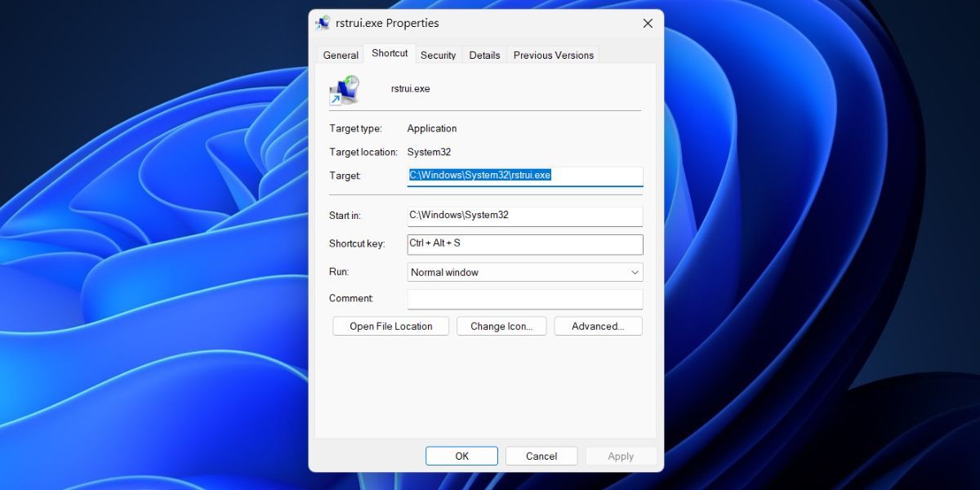This screenshot has width=980, height=490.
Task: Click the title bar shortcut icon
Action: point(323,23)
